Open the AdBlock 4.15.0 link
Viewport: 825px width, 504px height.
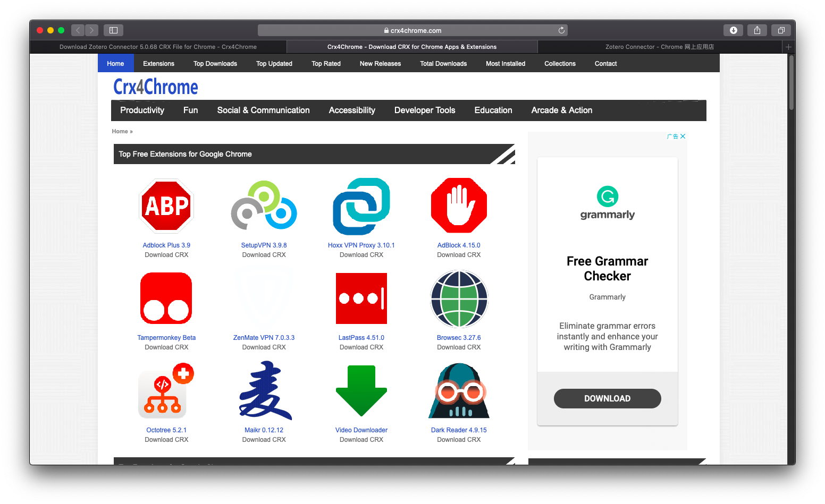[459, 245]
